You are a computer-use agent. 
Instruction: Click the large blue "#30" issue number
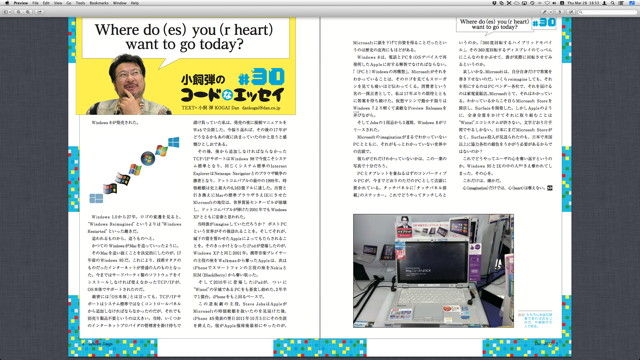pyautogui.click(x=262, y=76)
